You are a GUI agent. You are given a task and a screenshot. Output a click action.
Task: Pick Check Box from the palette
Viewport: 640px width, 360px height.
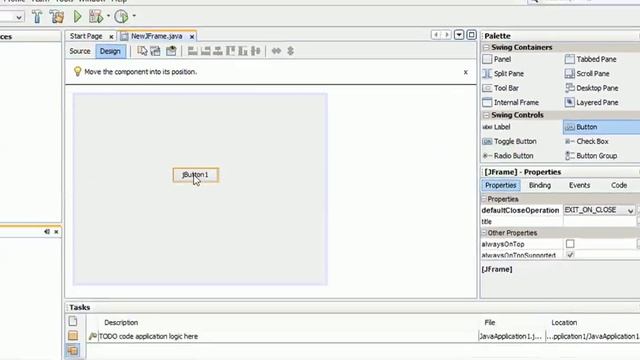[x=587, y=141]
